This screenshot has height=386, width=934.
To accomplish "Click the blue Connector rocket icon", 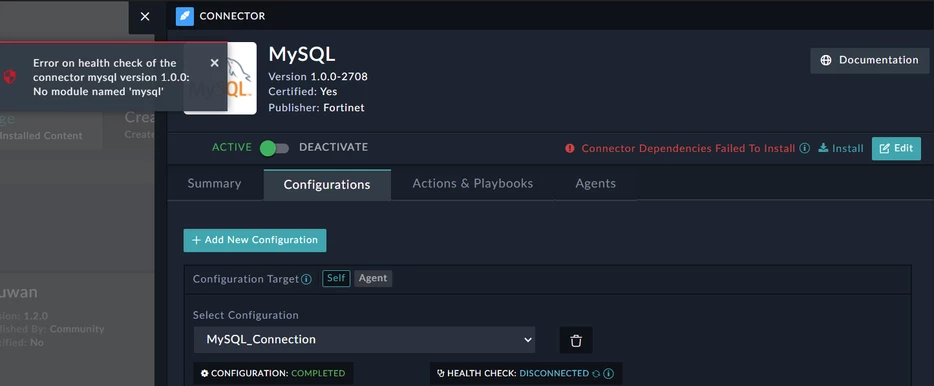I will coord(185,17).
